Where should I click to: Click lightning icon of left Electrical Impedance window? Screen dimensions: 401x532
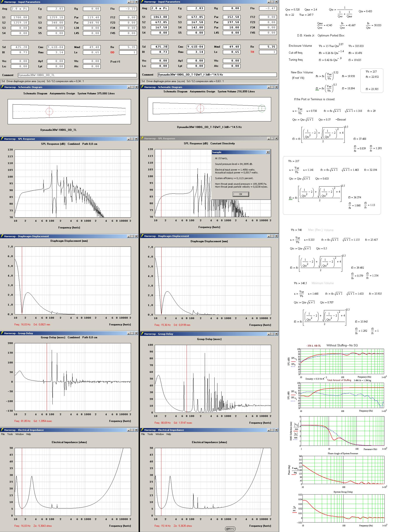pos(2,430)
